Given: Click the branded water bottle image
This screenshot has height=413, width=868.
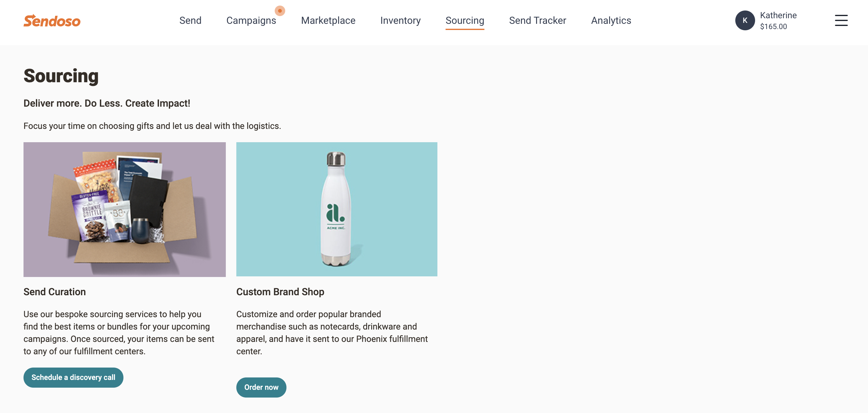Looking at the screenshot, I should pos(337,209).
